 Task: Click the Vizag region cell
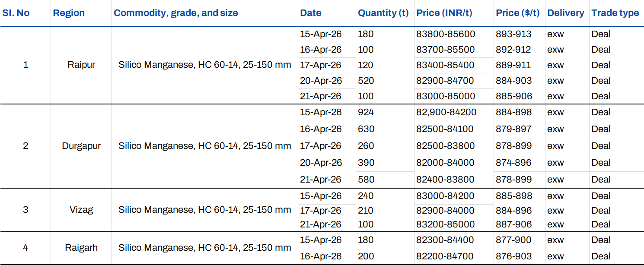click(81, 210)
